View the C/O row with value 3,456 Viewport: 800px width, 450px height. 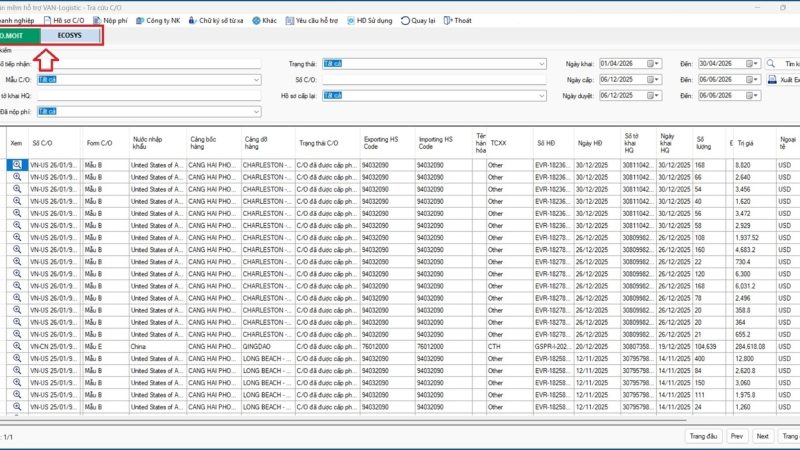(17, 189)
